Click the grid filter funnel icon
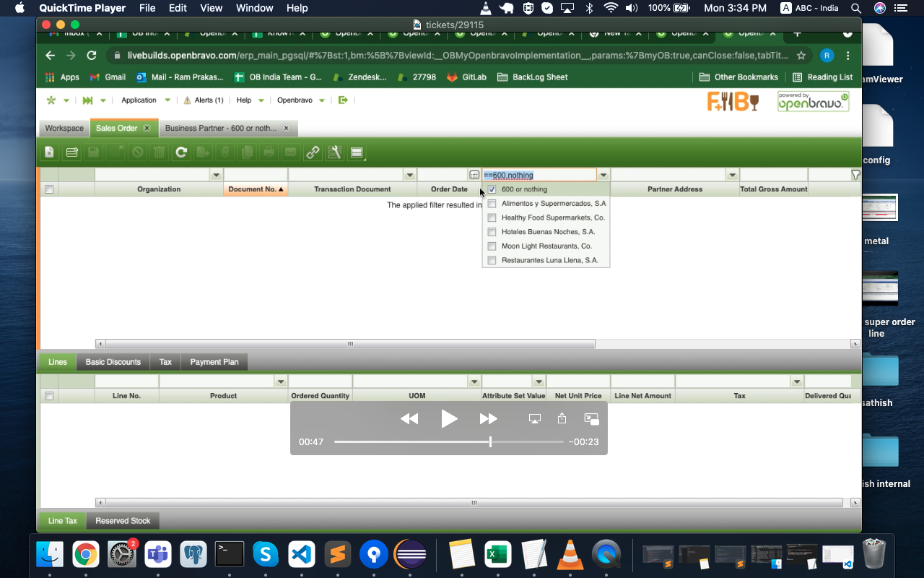924x578 pixels. pos(855,175)
